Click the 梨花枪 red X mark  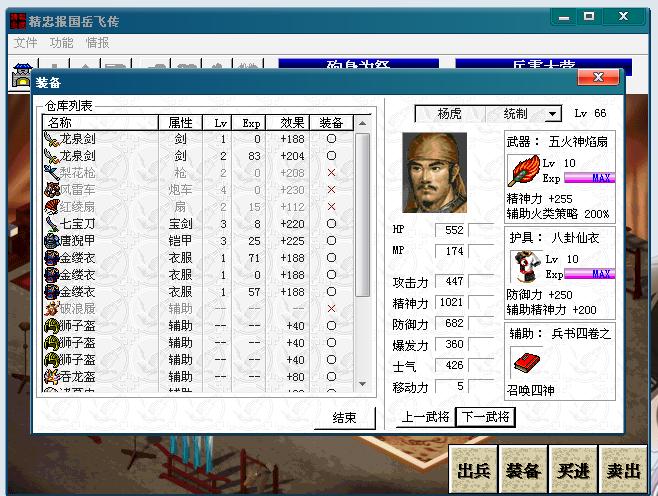coord(331,172)
